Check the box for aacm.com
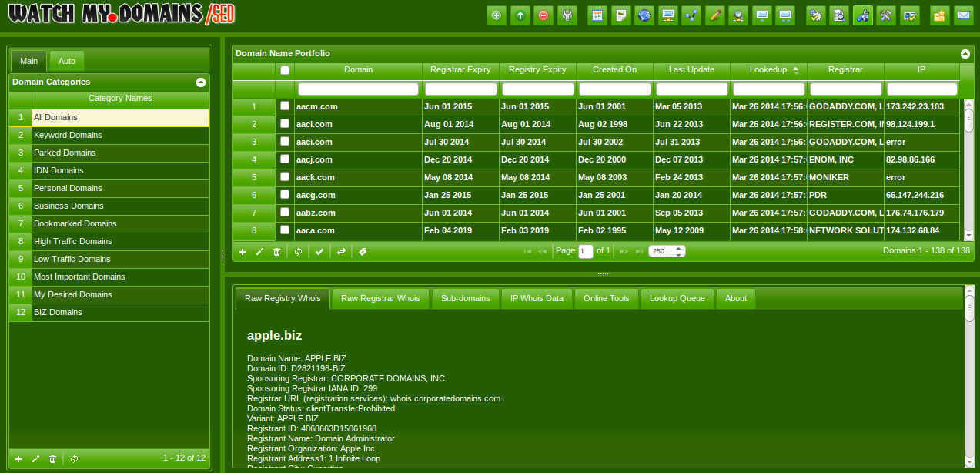The image size is (980, 473). tap(285, 106)
